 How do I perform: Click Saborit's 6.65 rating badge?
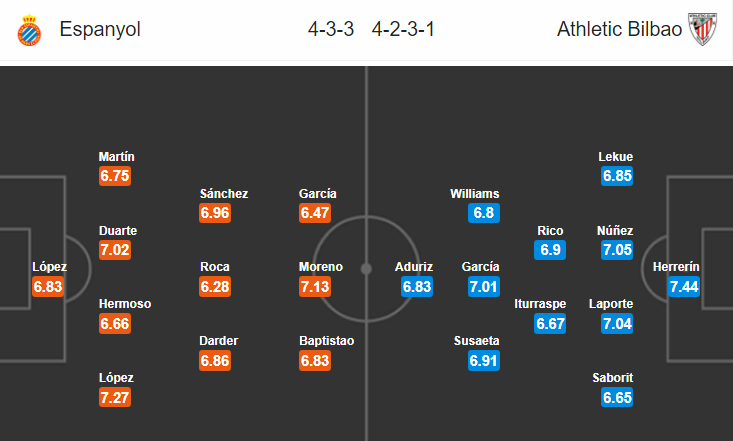[x=617, y=398]
